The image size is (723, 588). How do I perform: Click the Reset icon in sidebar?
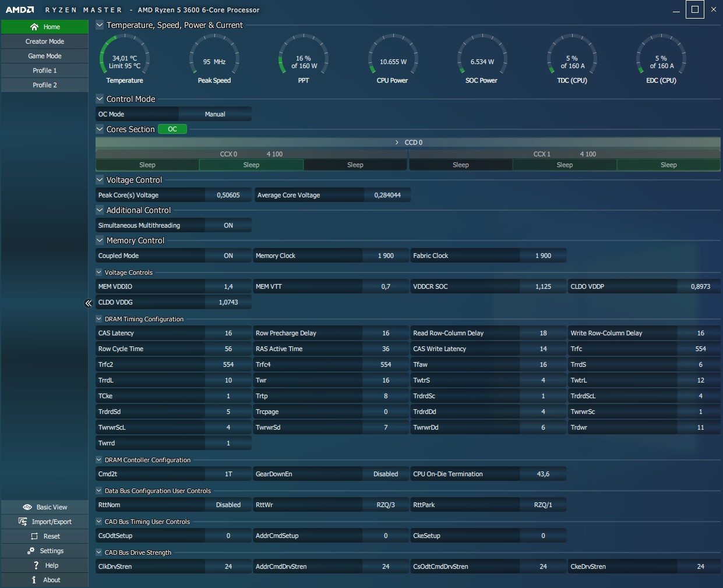(x=34, y=536)
